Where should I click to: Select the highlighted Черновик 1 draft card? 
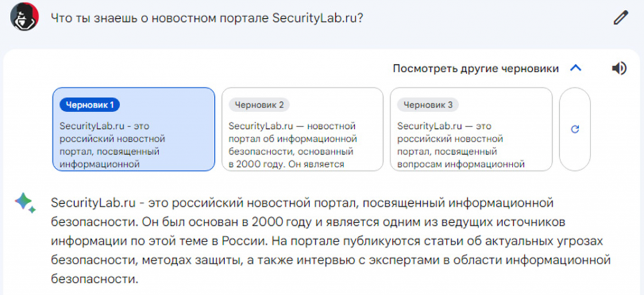pos(133,129)
